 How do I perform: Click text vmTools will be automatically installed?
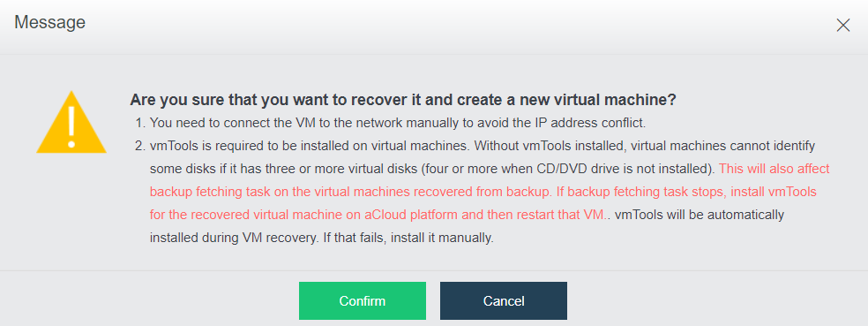(x=700, y=215)
